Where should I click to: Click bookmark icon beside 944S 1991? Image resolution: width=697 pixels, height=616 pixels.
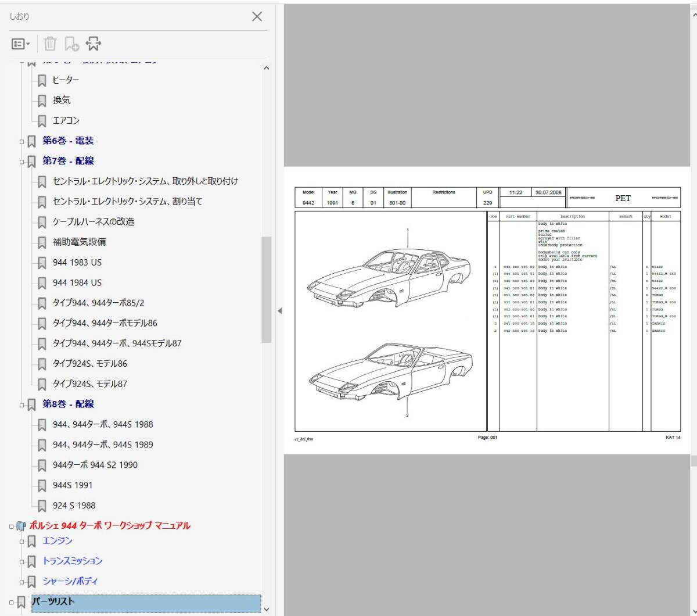point(42,486)
